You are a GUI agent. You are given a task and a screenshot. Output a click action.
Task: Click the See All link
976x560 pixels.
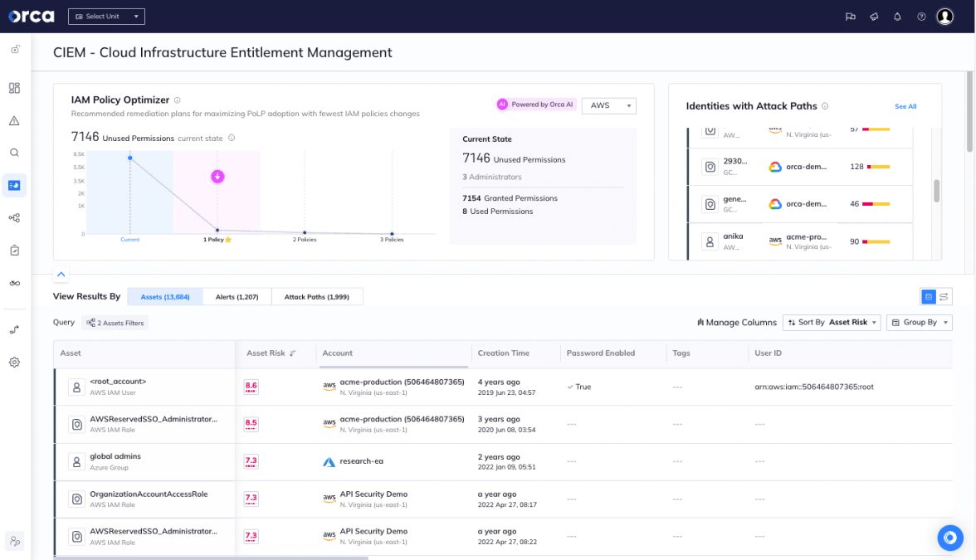pos(905,106)
